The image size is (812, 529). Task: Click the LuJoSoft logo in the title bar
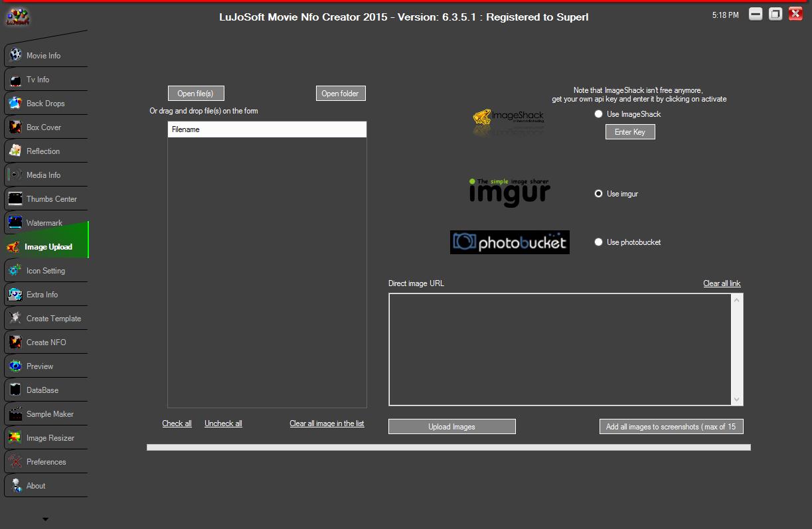[x=17, y=17]
